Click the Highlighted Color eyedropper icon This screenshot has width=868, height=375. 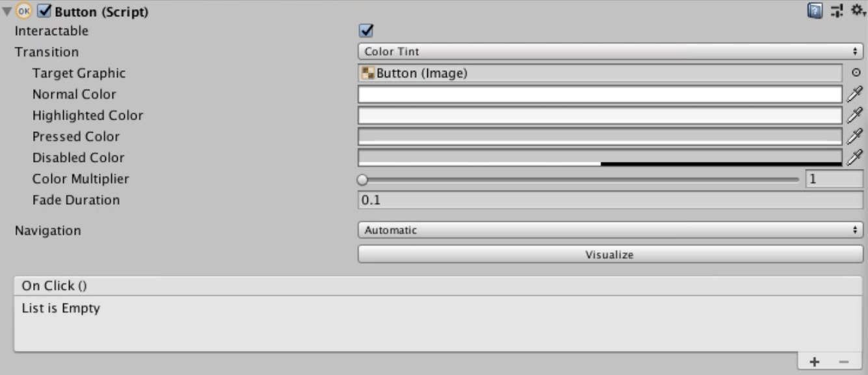point(855,116)
